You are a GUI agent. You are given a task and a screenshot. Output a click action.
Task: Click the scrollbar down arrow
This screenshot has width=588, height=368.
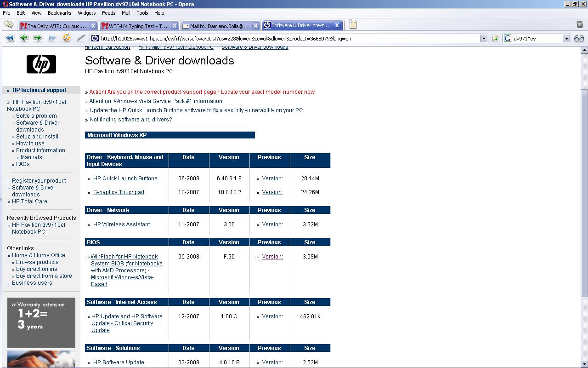pos(584,364)
